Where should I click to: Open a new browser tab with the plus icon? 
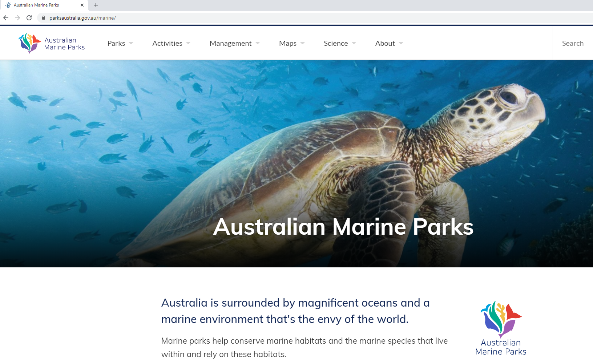point(96,5)
